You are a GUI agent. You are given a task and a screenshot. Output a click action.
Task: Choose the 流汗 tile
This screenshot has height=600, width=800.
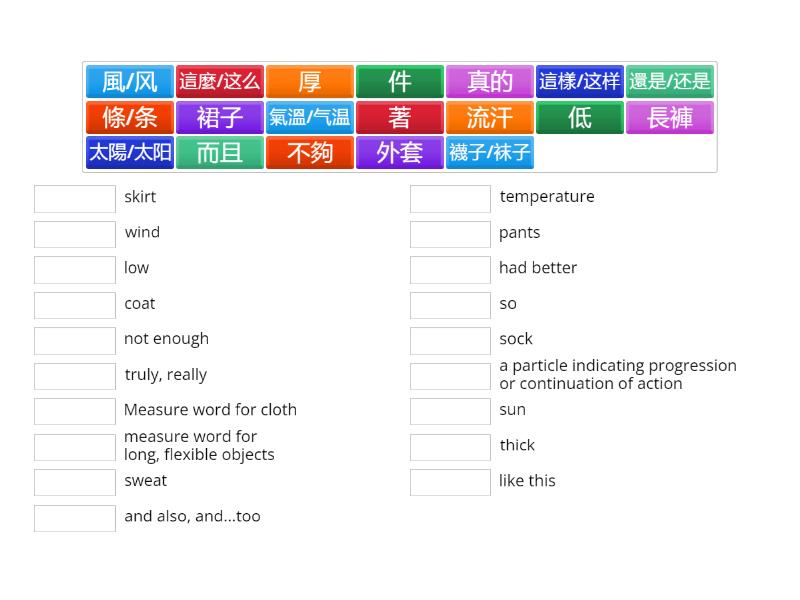[490, 118]
